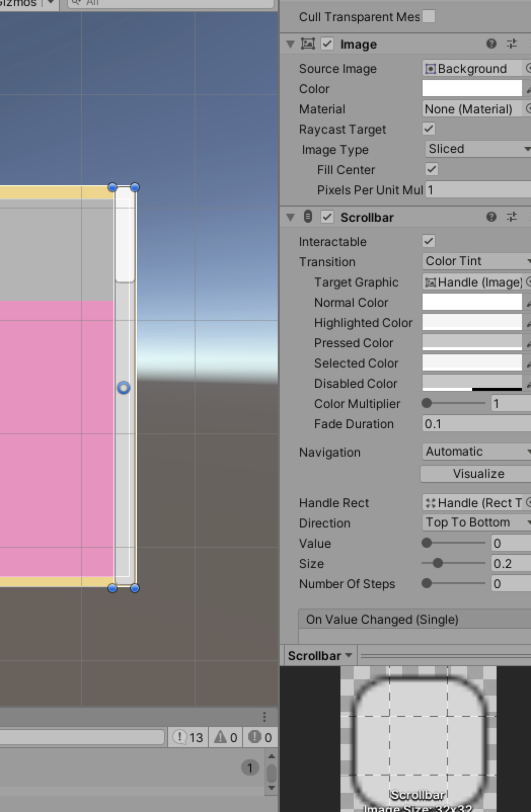
Task: Click the console message count badge 1
Action: (x=250, y=768)
